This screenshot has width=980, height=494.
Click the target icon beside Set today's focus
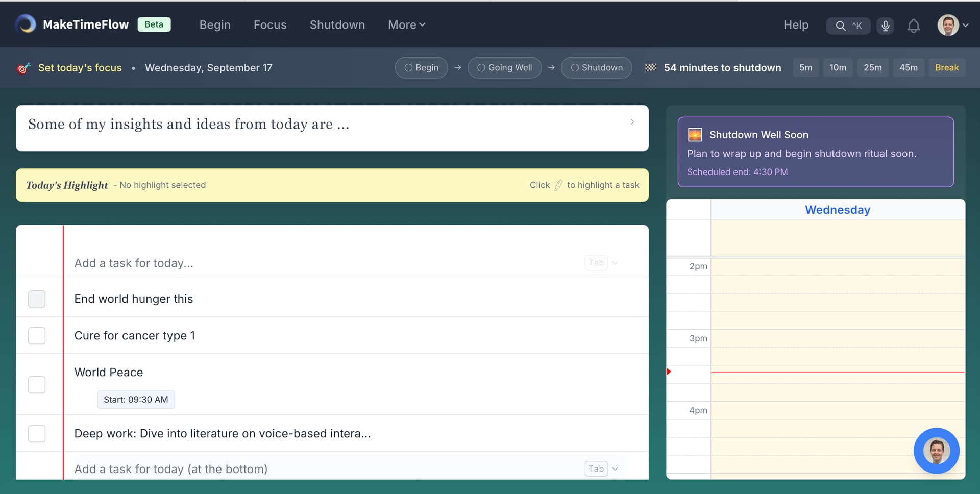click(x=23, y=68)
